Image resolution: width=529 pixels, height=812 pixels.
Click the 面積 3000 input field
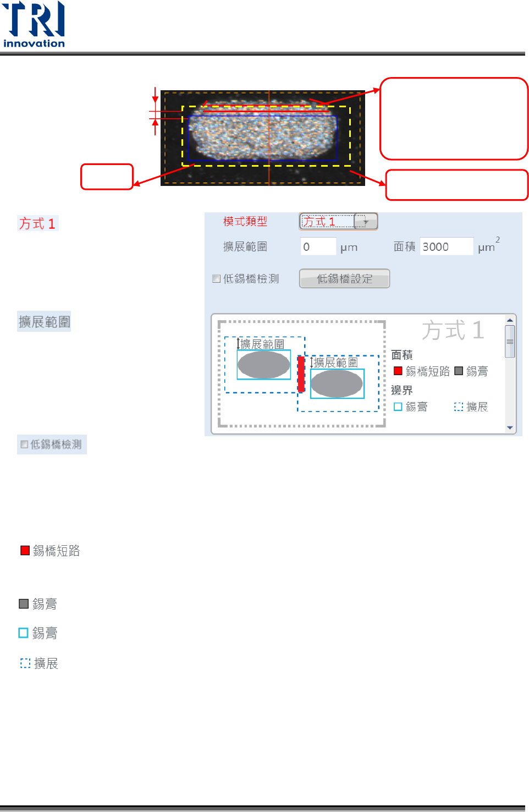[x=447, y=246]
